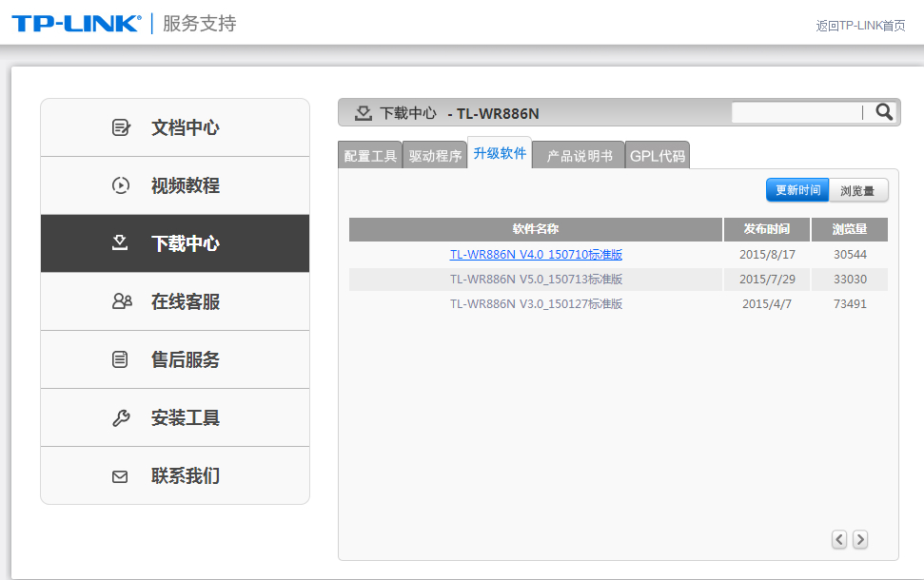Open the 产品说明书 tab
This screenshot has height=580, width=924.
point(579,156)
